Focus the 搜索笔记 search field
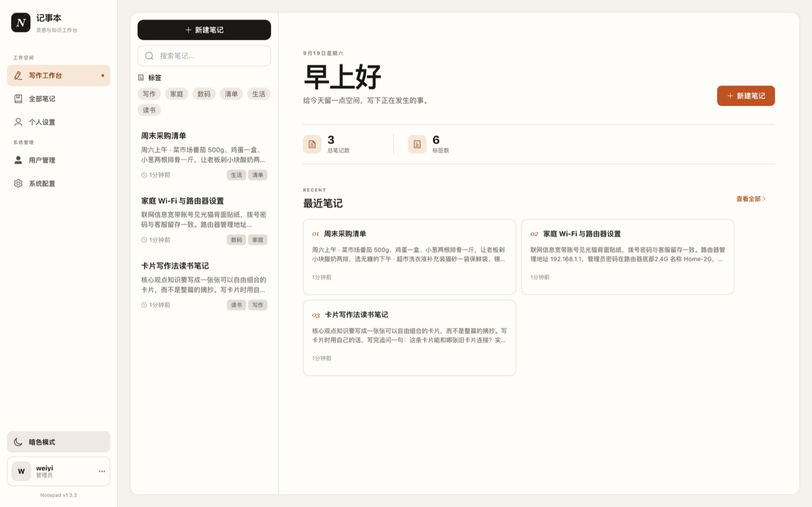This screenshot has width=812, height=507. pyautogui.click(x=204, y=56)
